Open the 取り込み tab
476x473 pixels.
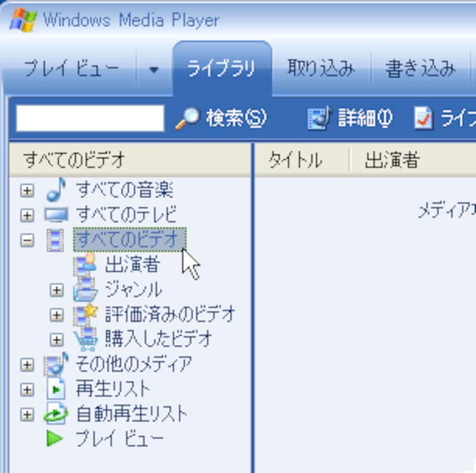[x=321, y=68]
